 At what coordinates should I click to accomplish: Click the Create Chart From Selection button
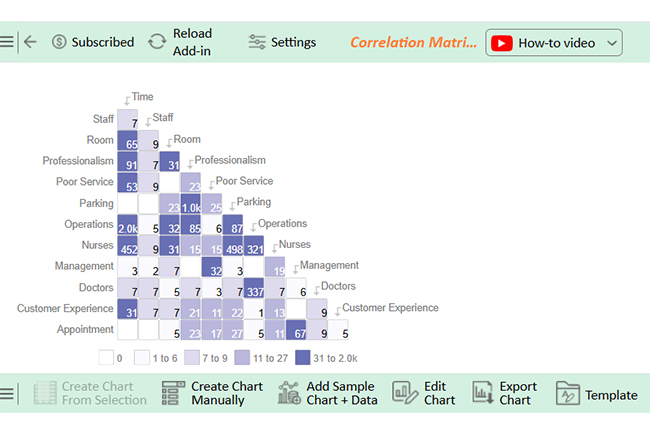[90, 393]
